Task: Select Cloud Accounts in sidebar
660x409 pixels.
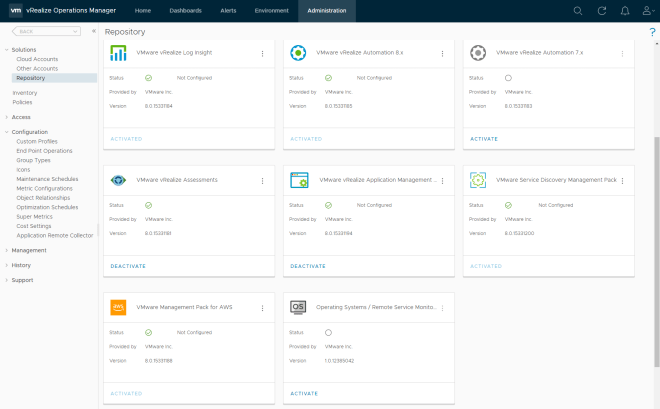Action: [x=37, y=59]
